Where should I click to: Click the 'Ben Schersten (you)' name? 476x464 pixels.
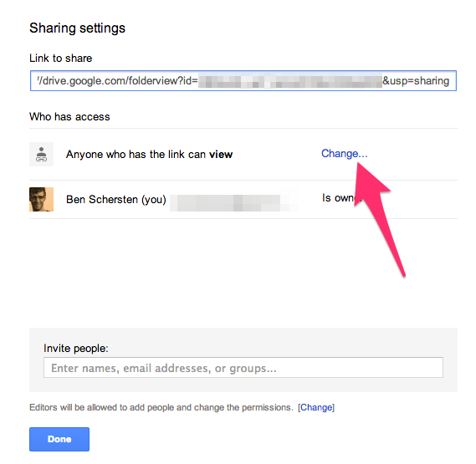[116, 200]
